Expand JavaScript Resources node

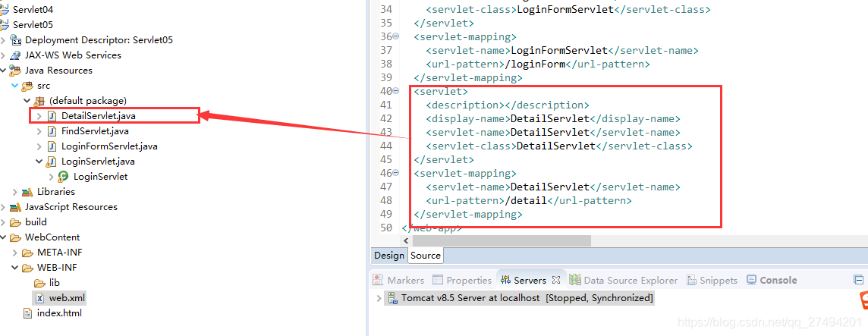coord(3,207)
